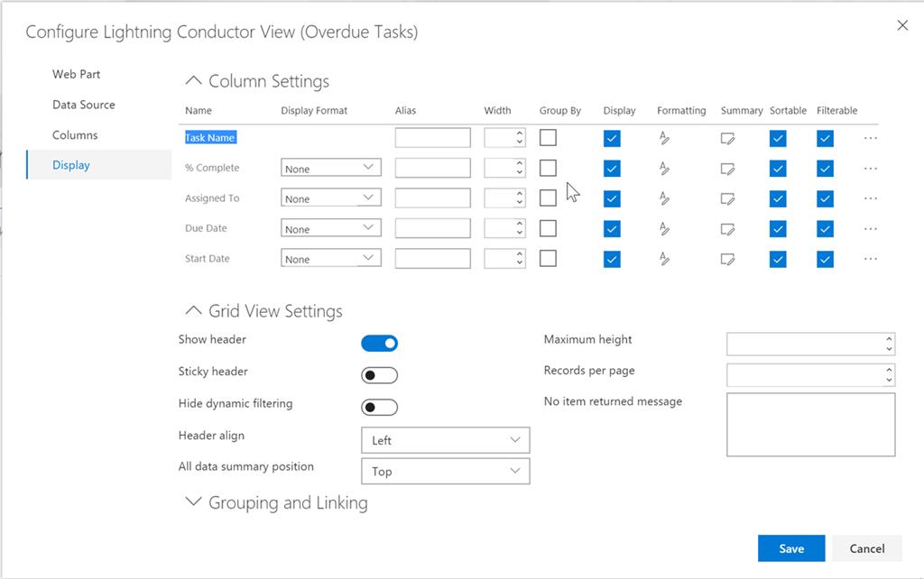Edit summary for Assigned To row
Viewport: 924px width, 579px height.
(x=728, y=199)
